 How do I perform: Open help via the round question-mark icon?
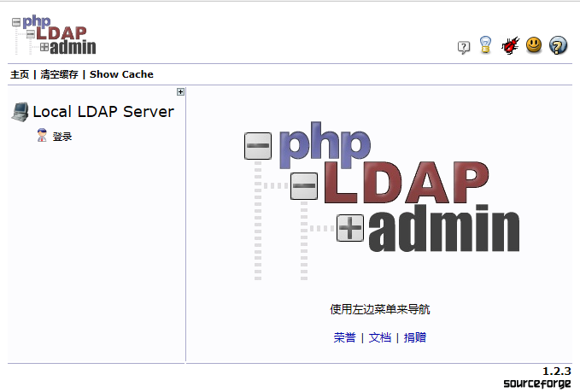[x=558, y=45]
